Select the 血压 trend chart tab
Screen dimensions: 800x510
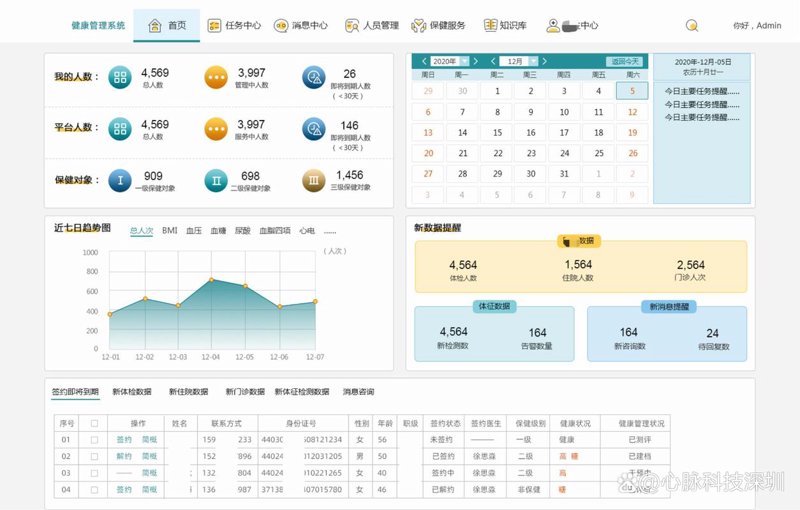[x=194, y=231]
